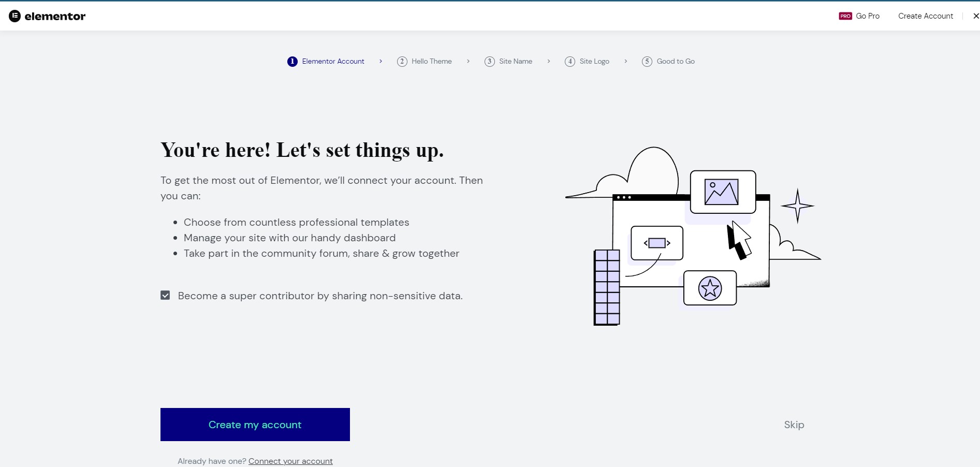Click the red PRO badge icon

(845, 16)
